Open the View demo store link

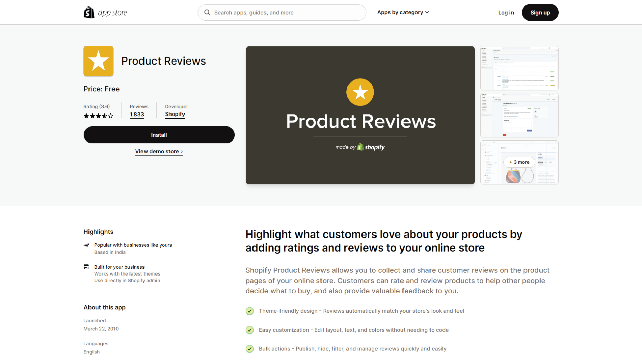159,152
